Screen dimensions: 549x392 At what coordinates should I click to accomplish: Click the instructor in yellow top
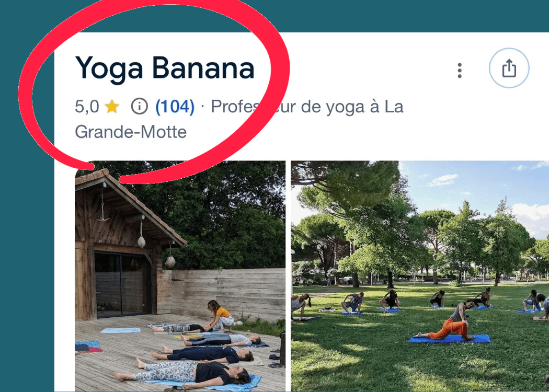click(x=220, y=316)
